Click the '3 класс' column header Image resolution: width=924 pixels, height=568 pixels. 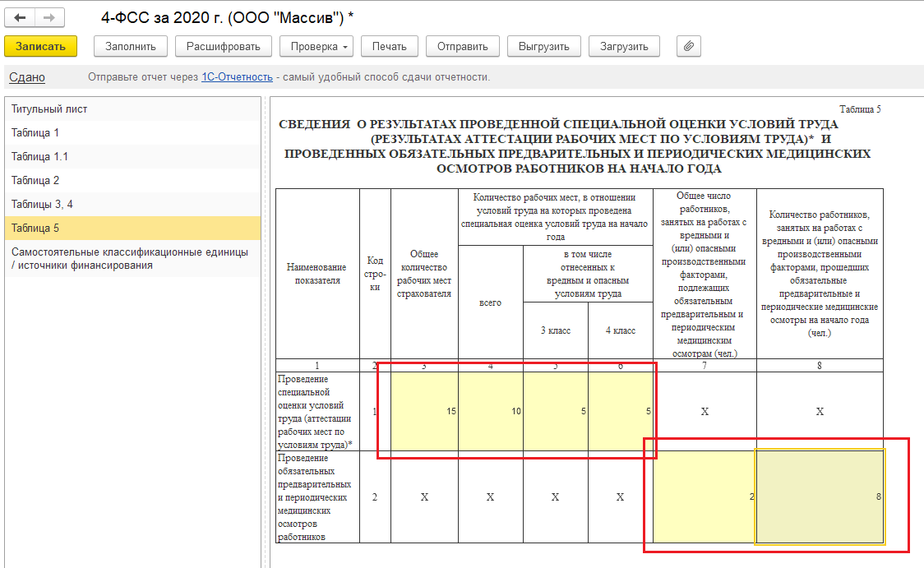click(x=556, y=330)
